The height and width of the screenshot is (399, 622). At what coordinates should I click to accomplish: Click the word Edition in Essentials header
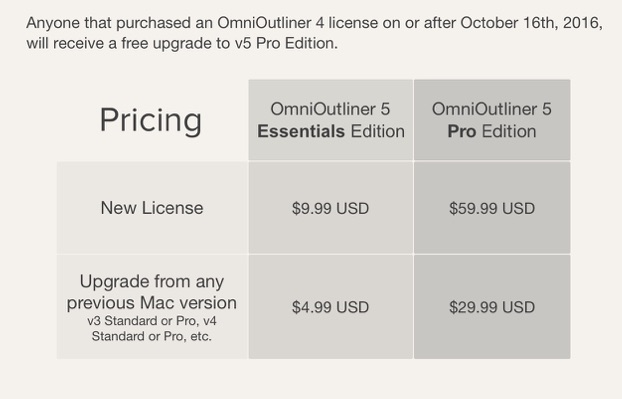pos(378,131)
